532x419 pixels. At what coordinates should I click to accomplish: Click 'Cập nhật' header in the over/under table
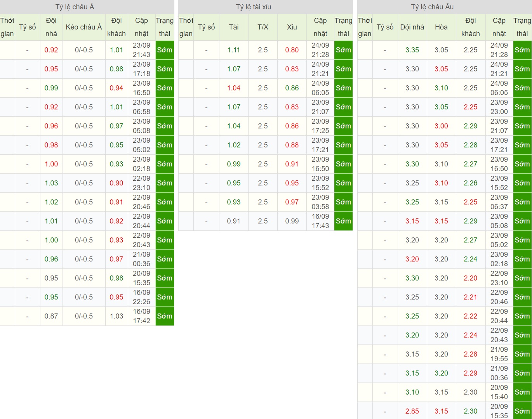[x=320, y=27]
